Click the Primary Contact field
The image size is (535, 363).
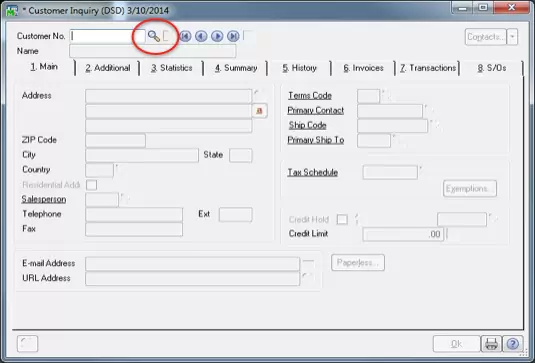(x=390, y=111)
